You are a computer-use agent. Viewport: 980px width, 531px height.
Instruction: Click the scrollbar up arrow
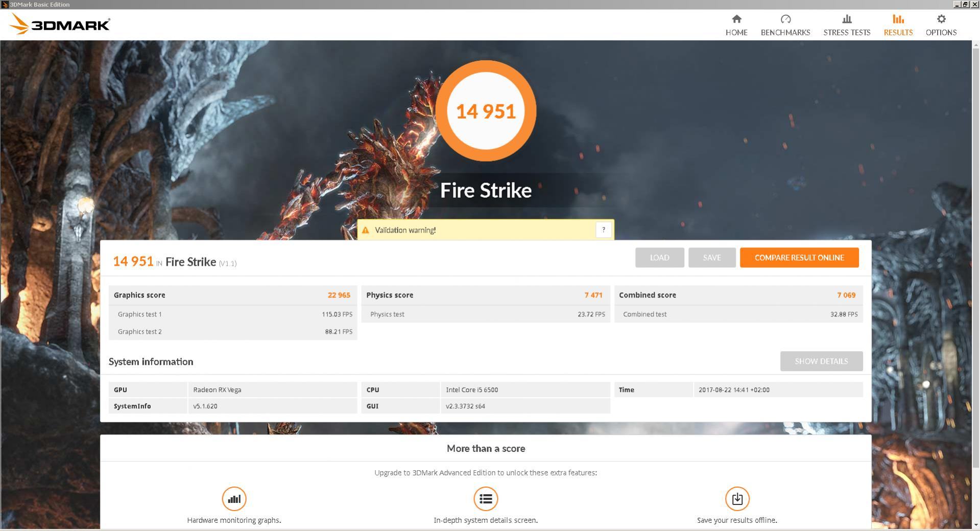click(975, 44)
